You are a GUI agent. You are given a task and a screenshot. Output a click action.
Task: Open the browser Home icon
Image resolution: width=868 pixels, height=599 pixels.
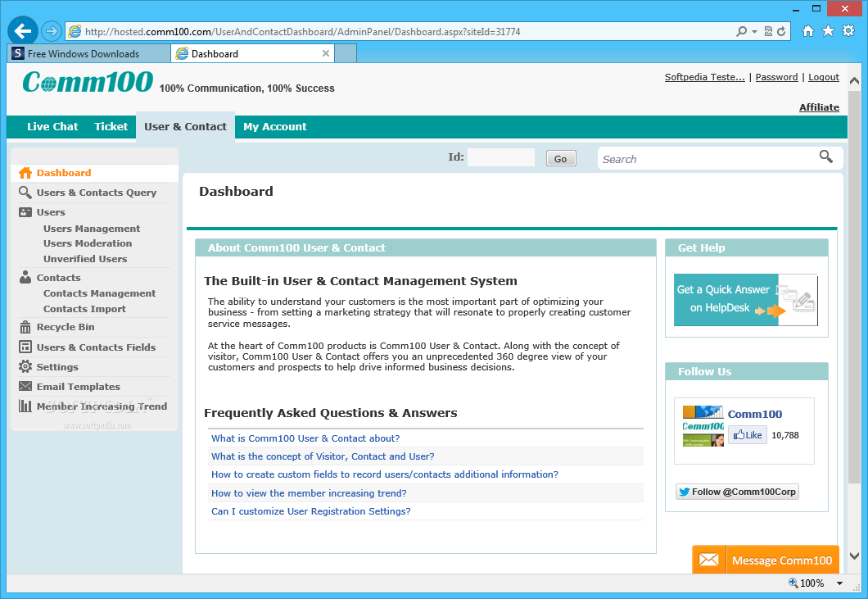click(x=808, y=31)
